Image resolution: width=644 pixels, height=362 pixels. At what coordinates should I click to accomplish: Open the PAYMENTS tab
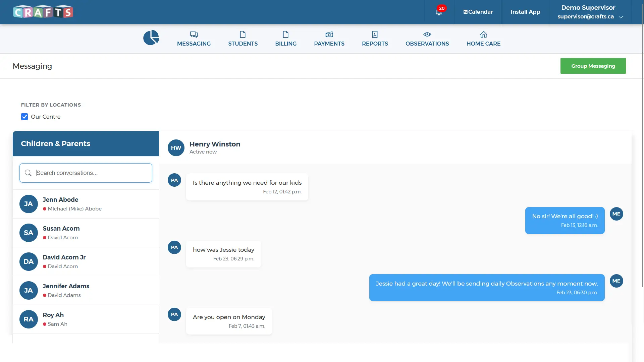(329, 39)
